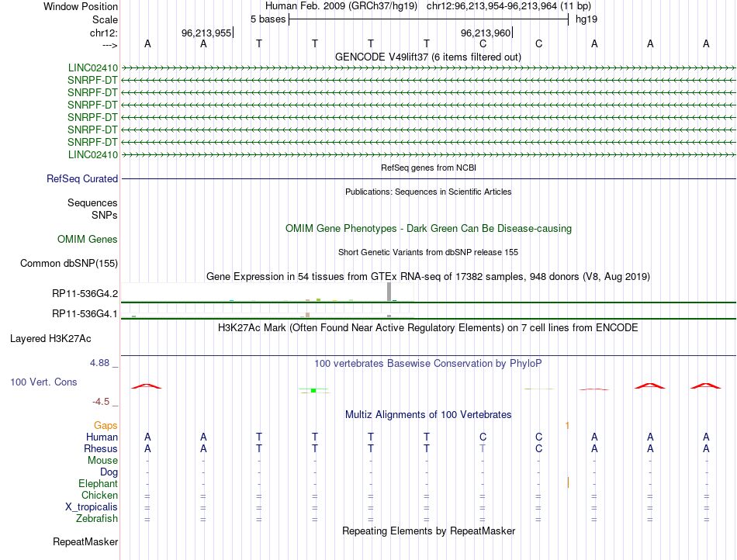
Task: Click the OMIM Genes track label
Action: click(x=88, y=239)
